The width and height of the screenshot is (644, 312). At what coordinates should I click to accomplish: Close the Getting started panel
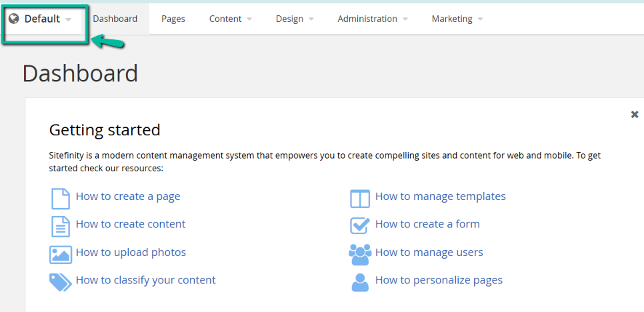point(635,114)
